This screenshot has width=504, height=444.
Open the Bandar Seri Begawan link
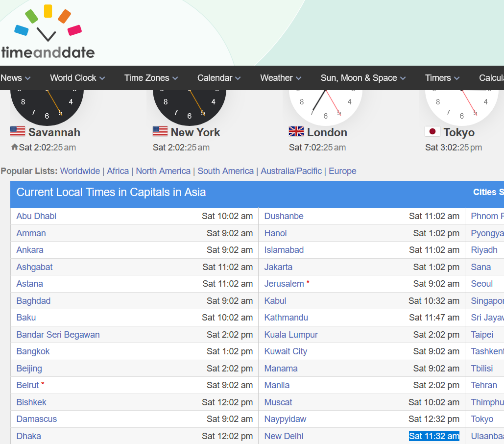(x=58, y=334)
